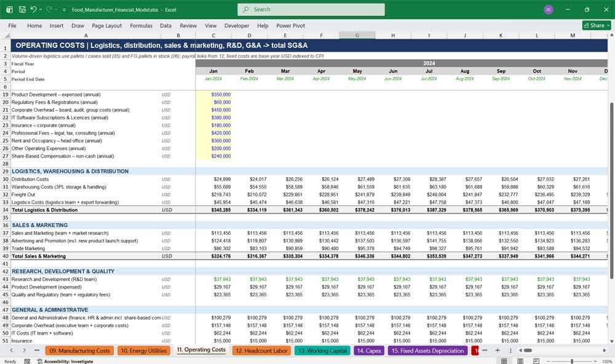The width and height of the screenshot is (615, 364).
Task: Select the $350,000 Product Development input cell
Action: [213, 95]
